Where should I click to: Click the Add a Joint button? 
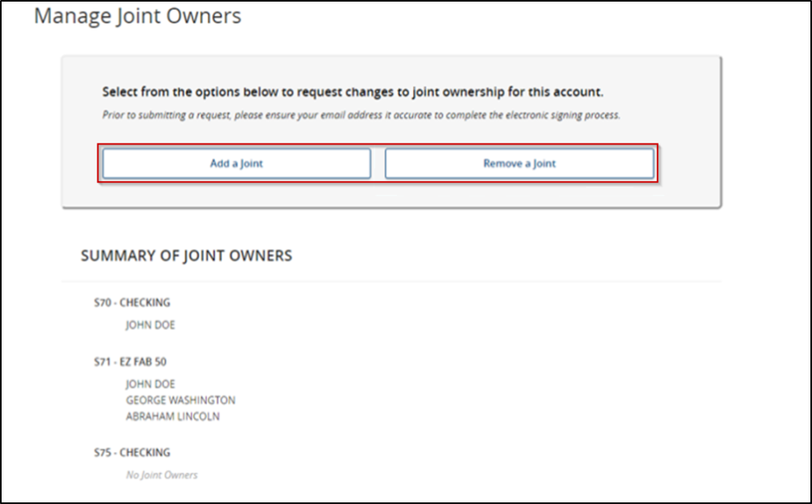235,162
